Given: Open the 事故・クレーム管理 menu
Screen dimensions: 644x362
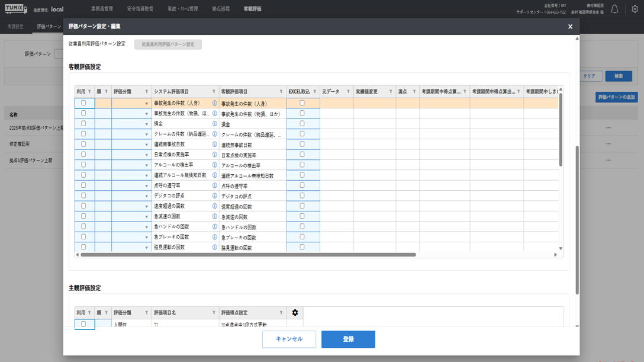Looking at the screenshot, I should (183, 9).
